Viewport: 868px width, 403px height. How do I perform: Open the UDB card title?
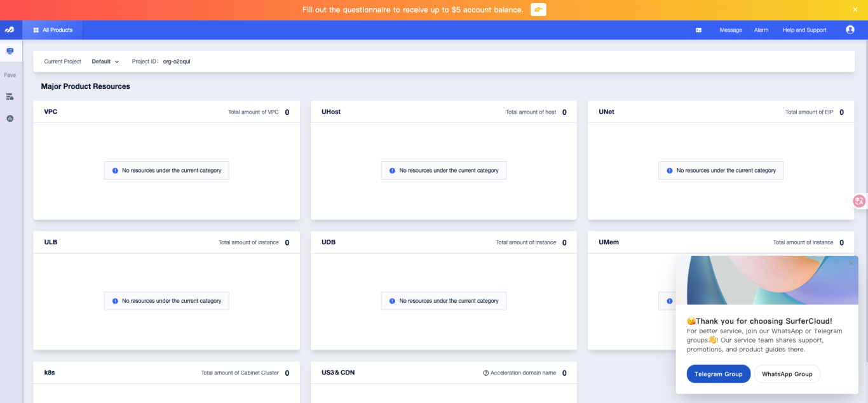pyautogui.click(x=328, y=242)
